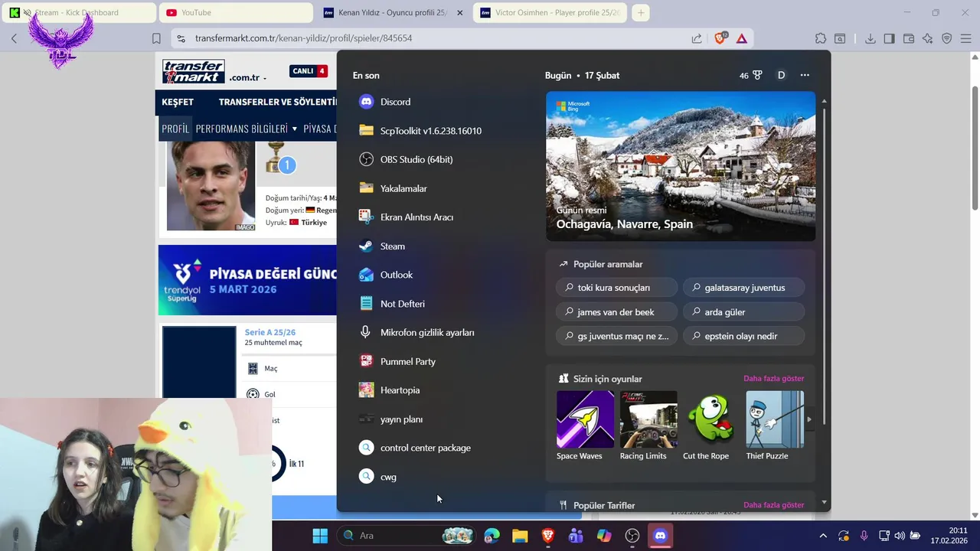Image resolution: width=980 pixels, height=551 pixels.
Task: Toggle the browser sidebar panel icon
Action: 889,38
